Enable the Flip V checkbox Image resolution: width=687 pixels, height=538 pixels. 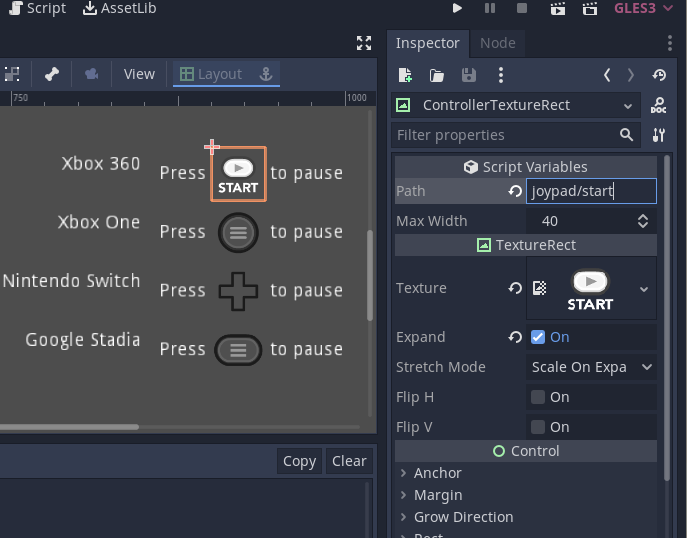(x=538, y=427)
